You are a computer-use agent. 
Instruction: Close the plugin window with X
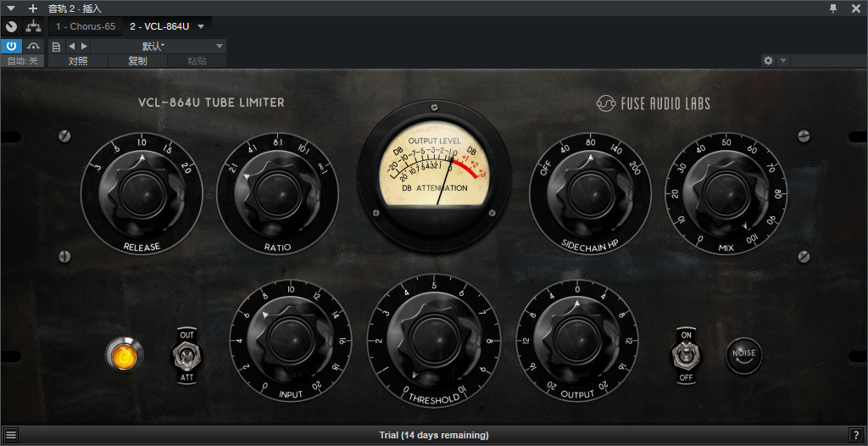tap(855, 8)
